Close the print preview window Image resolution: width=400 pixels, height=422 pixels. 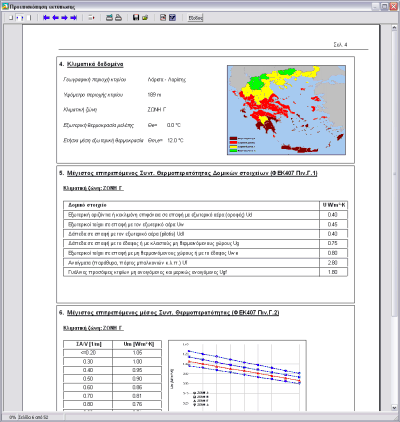pyautogui.click(x=393, y=6)
